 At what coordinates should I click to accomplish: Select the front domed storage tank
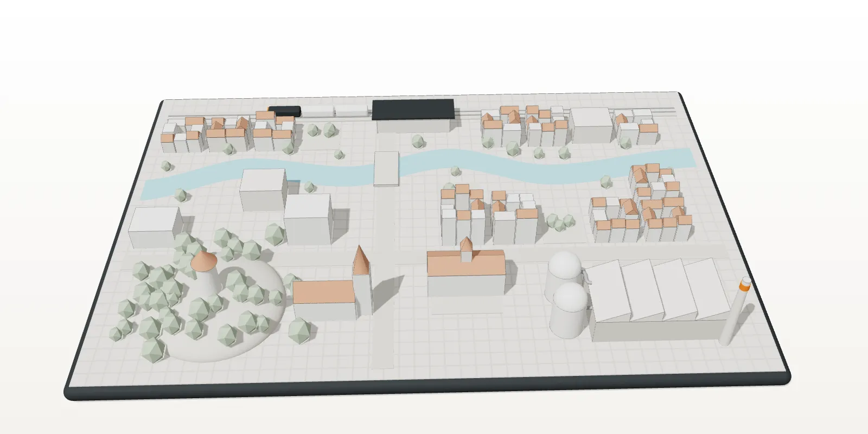point(569,310)
